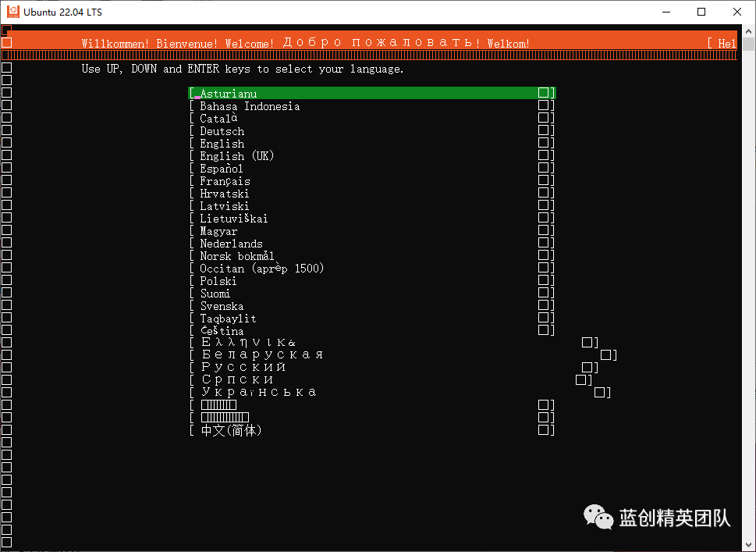Image resolution: width=756 pixels, height=552 pixels.
Task: Choose Deutsch in the language list
Action: click(x=371, y=130)
